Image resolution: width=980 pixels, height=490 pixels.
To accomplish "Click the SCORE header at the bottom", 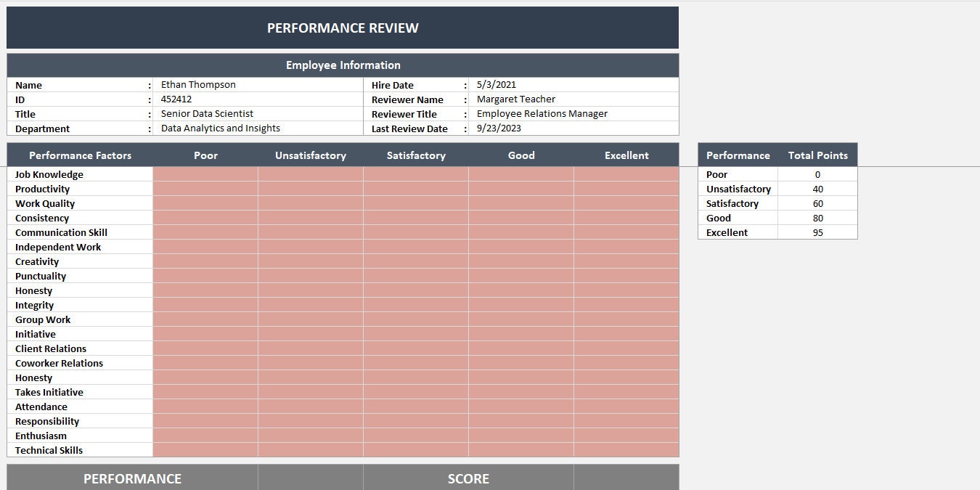I will tap(468, 478).
